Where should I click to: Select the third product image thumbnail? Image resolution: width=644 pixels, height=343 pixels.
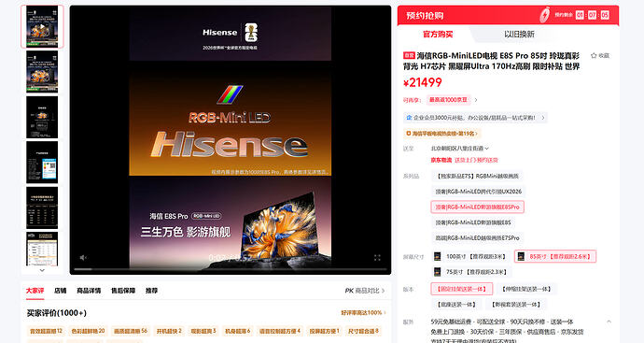42,117
